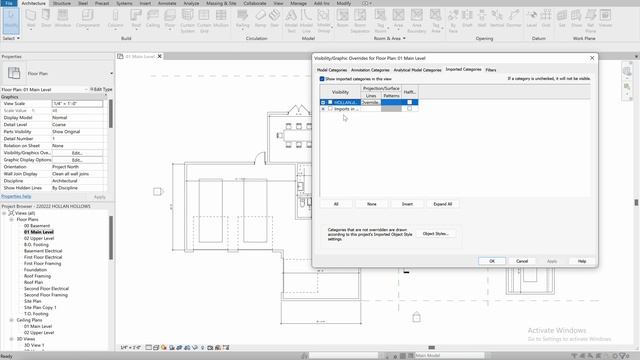
Task: Choose the Component tool
Action: (x=87, y=19)
